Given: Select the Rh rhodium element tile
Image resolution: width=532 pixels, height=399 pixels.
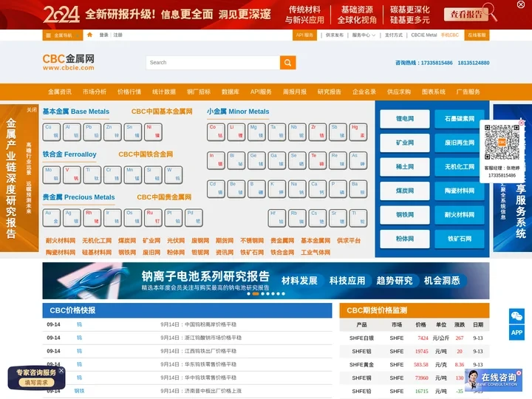Looking at the screenshot, I should (x=92, y=218).
